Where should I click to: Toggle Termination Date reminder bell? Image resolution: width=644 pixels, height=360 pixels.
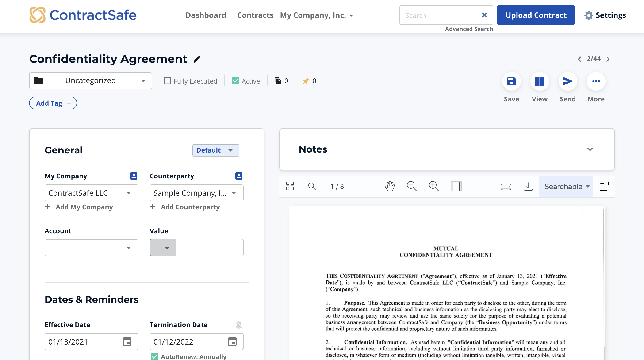[x=239, y=325]
